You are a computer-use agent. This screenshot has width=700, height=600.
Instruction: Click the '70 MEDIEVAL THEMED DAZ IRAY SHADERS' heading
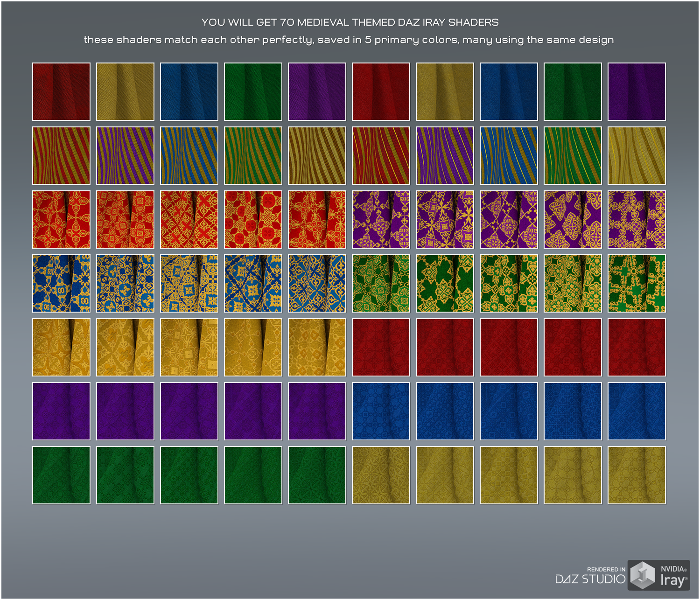[350, 22]
